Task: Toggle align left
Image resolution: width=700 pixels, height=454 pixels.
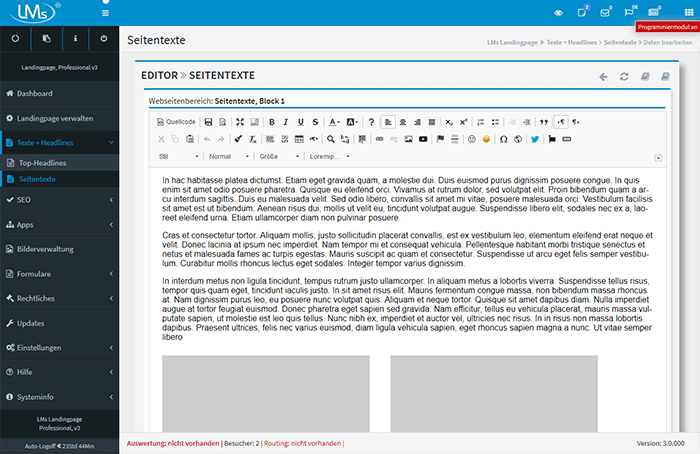Action: coord(388,122)
